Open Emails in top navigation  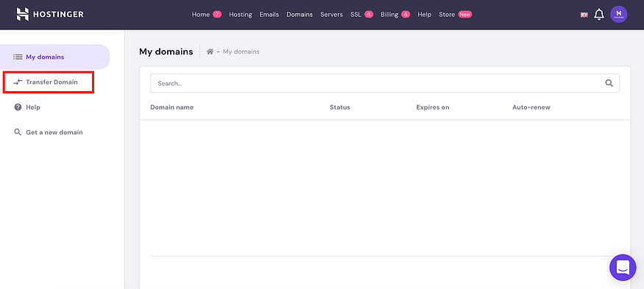269,15
